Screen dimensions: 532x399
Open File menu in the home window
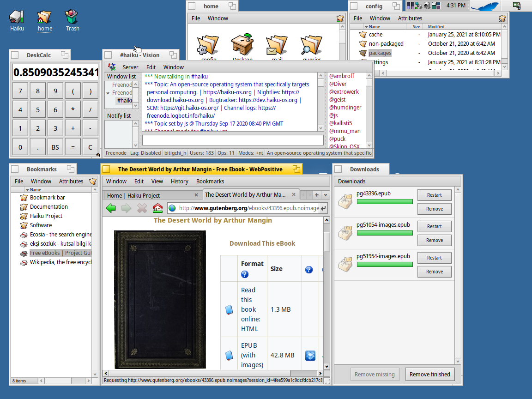196,18
